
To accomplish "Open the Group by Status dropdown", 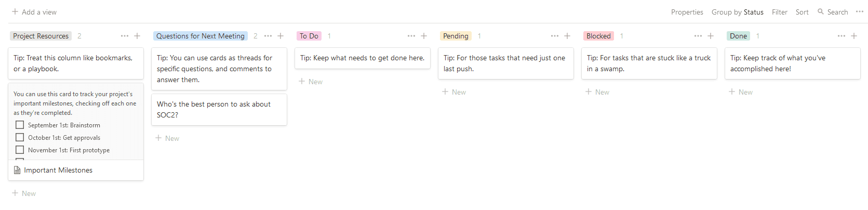I will point(737,12).
